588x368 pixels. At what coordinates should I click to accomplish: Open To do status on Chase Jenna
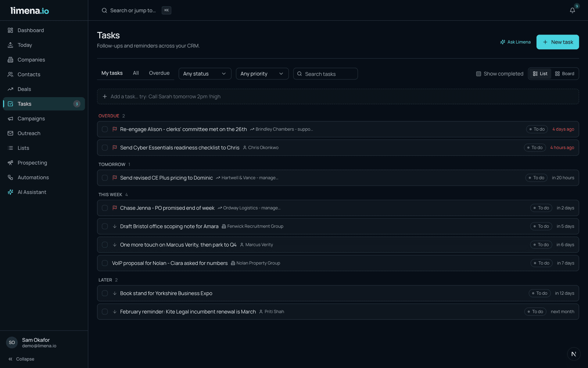coord(541,208)
